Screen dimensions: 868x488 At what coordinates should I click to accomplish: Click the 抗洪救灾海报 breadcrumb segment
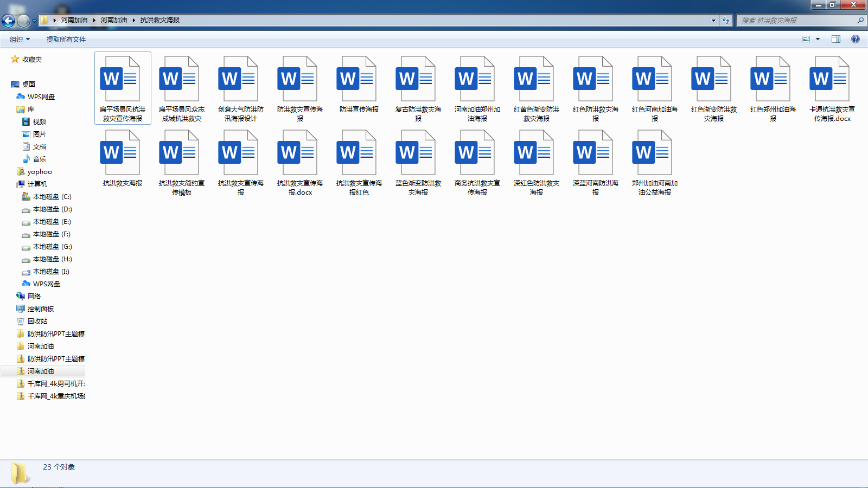pyautogui.click(x=160, y=20)
